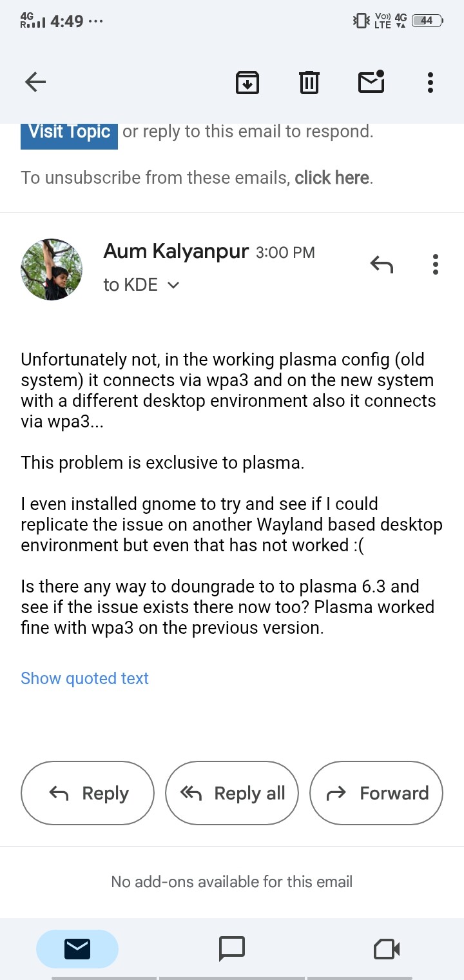Tap the Reply all button

tap(232, 793)
